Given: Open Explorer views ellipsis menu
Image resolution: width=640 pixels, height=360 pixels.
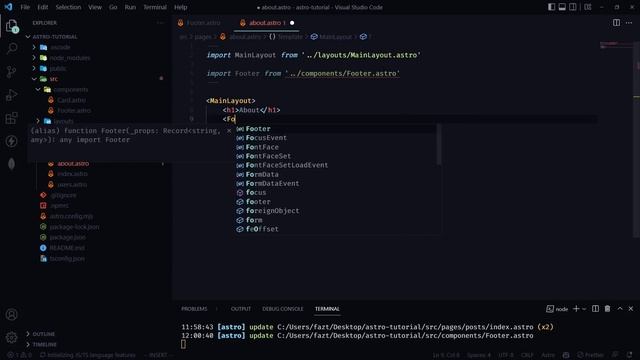Looking at the screenshot, I should (160, 23).
